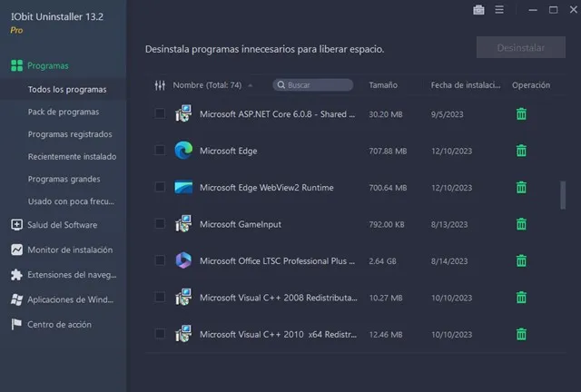Check the Visual C++ 2010 x64 checkbox
Screen dimensions: 581x392
(x=160, y=333)
